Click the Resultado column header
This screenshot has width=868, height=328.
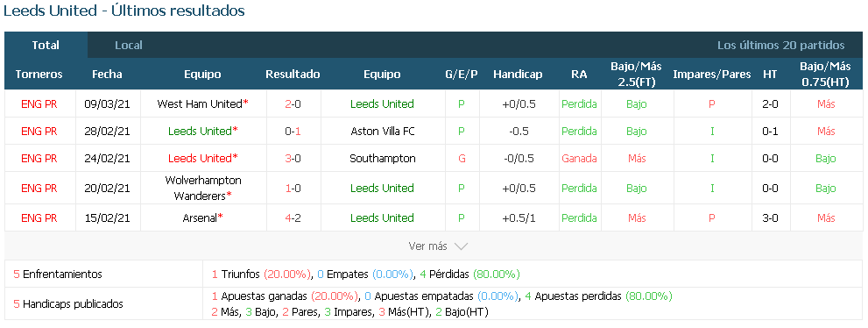coord(293,75)
